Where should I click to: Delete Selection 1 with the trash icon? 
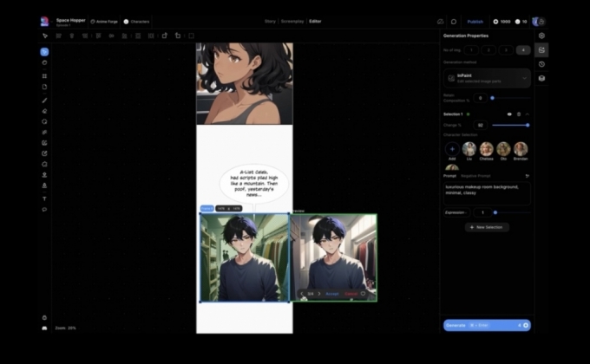click(x=519, y=114)
